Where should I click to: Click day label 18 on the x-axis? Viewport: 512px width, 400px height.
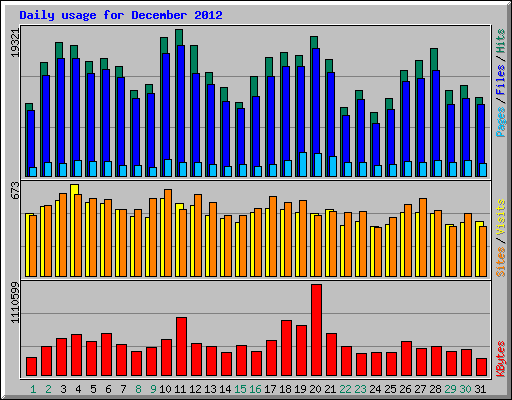pos(285,389)
